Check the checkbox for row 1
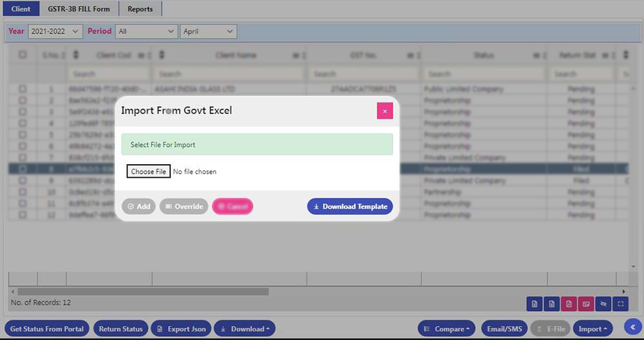 pyautogui.click(x=23, y=89)
